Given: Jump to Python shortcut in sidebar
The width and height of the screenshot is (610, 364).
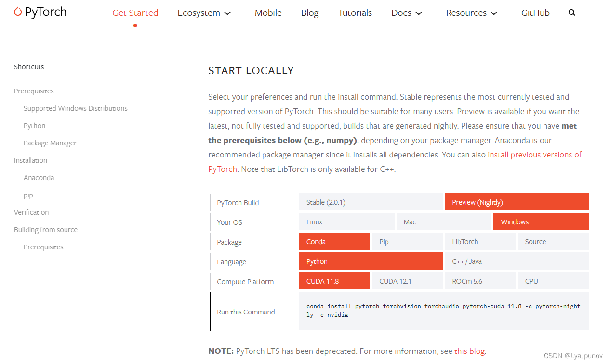Looking at the screenshot, I should pyautogui.click(x=35, y=126).
